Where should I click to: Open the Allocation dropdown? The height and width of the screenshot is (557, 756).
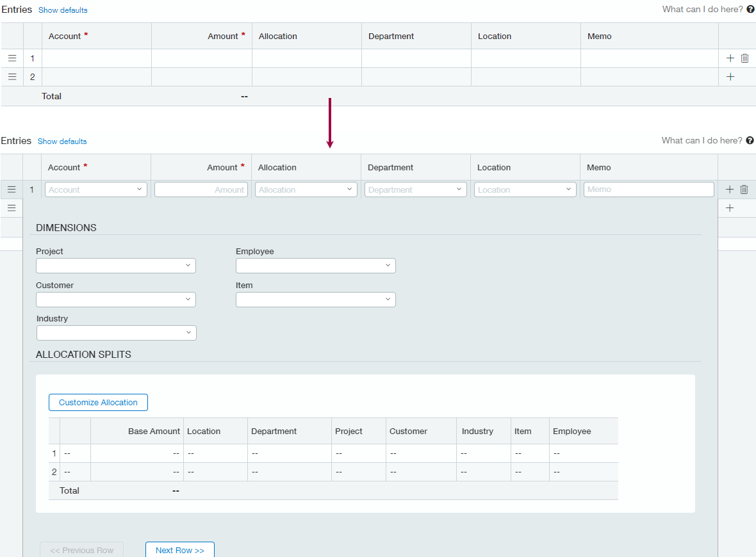306,189
